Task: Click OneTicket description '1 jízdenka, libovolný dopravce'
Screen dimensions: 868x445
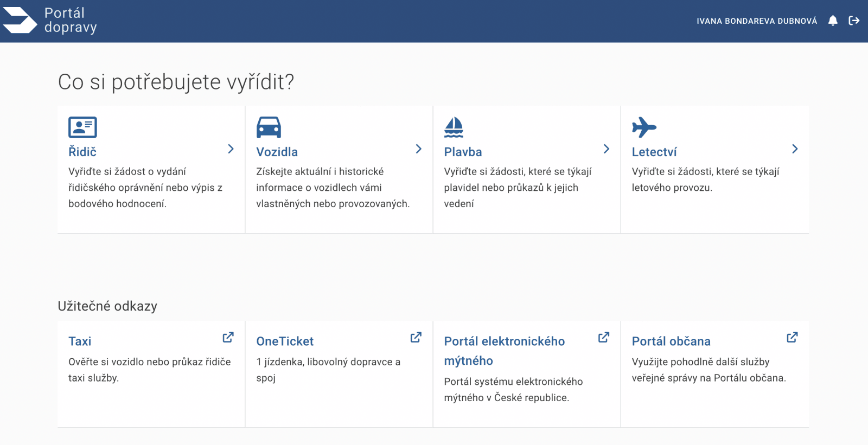Action: [x=328, y=370]
